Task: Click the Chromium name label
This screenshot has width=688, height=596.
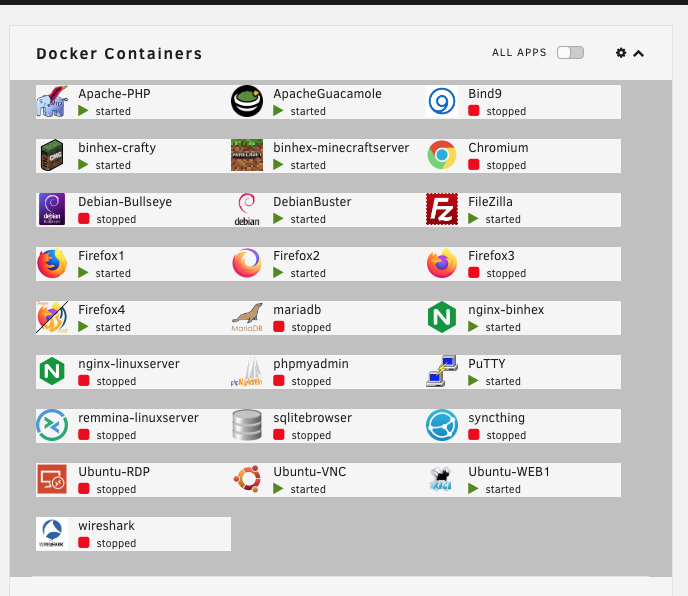Action: (498, 148)
